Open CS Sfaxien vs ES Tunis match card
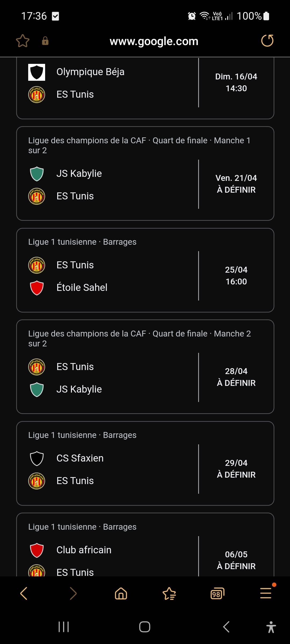The width and height of the screenshot is (290, 644). tap(145, 463)
